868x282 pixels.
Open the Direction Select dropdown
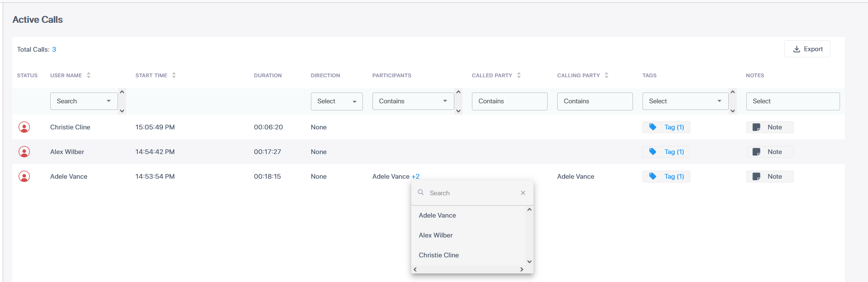[336, 101]
